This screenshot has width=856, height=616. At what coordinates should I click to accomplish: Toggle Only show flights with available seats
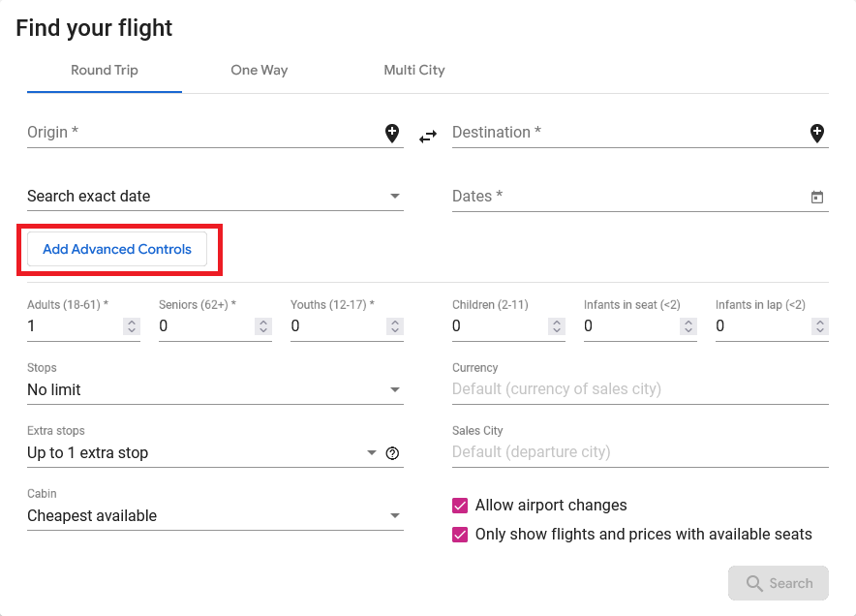[x=460, y=535]
